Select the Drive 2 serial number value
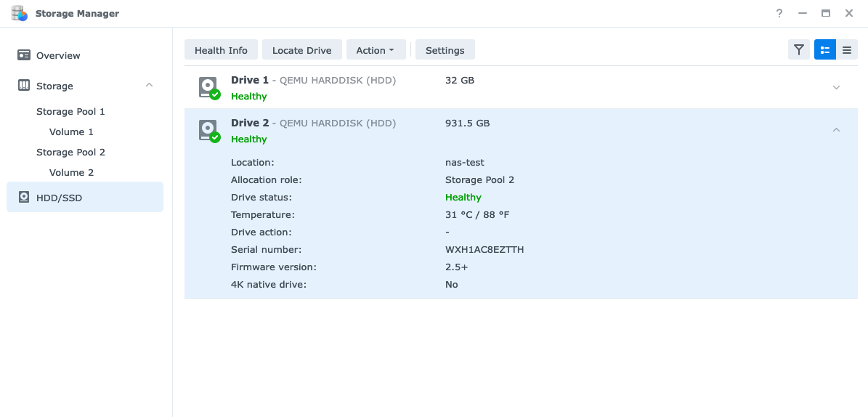The height and width of the screenshot is (417, 868). click(x=484, y=250)
